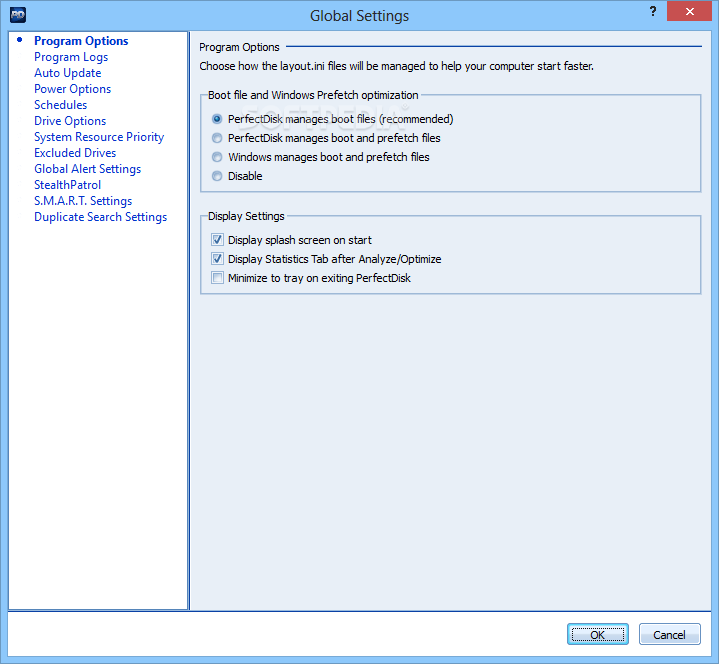Open the help question mark button
719x664 pixels.
pos(653,11)
